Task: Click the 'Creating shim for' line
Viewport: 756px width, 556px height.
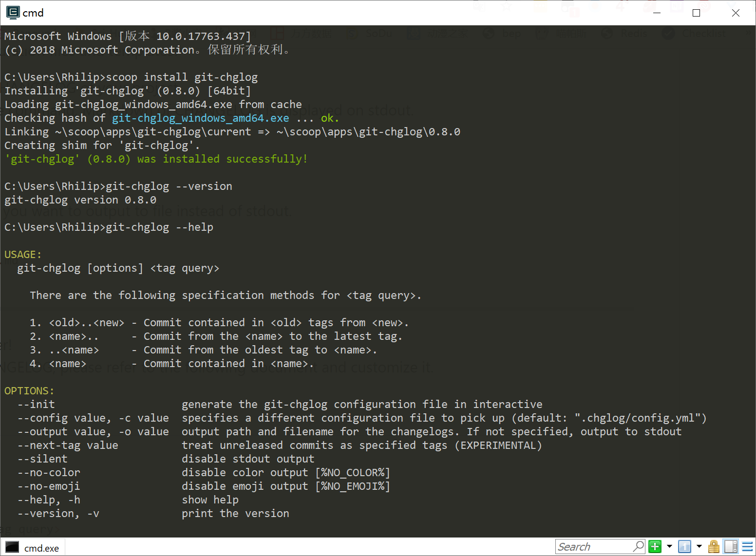Action: click(102, 145)
